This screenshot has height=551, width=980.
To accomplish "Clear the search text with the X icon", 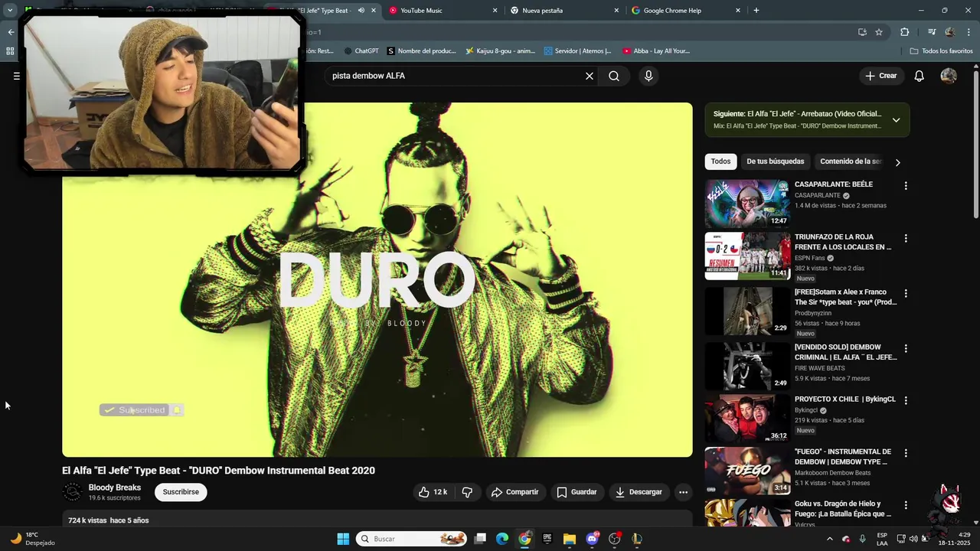I will coord(590,76).
